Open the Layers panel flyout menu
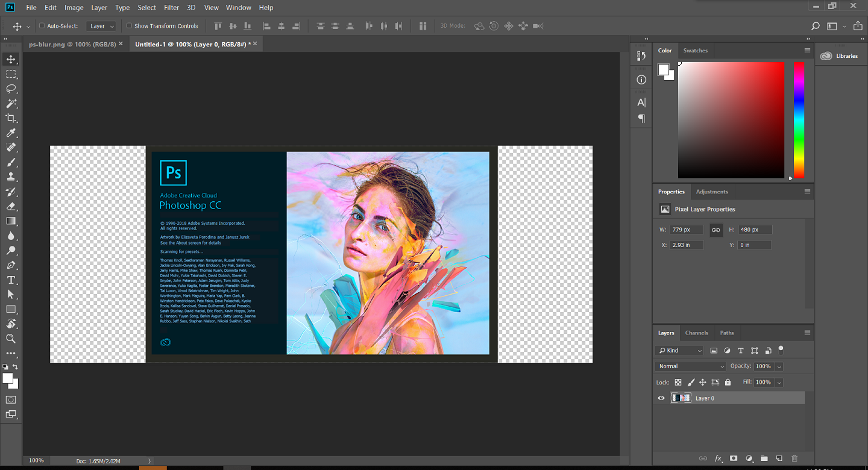 [807, 333]
